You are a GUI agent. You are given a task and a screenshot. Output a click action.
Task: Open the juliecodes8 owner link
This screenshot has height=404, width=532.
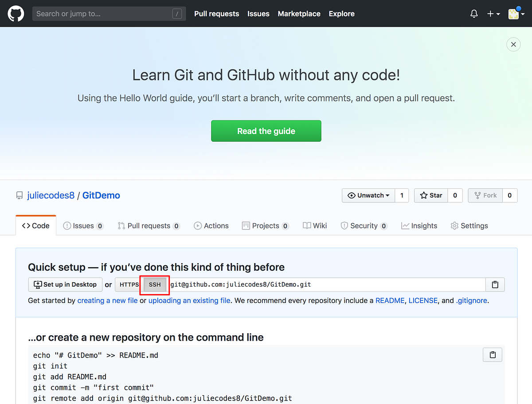[51, 195]
